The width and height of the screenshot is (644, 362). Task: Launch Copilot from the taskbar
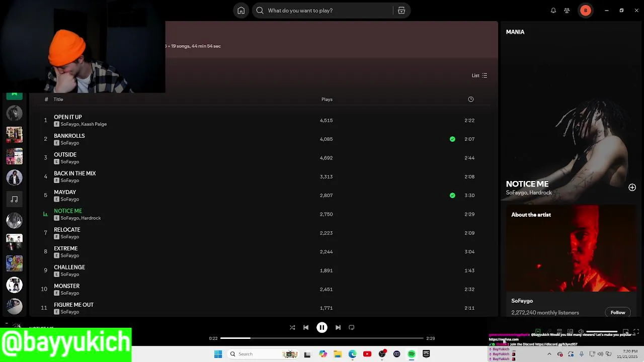(323, 354)
